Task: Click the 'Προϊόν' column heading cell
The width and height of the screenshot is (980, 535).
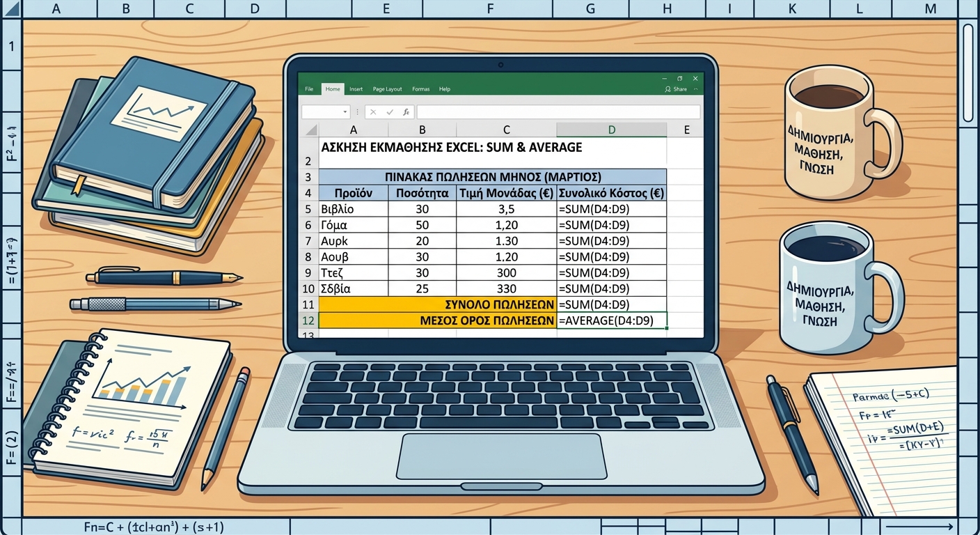Action: [x=354, y=193]
